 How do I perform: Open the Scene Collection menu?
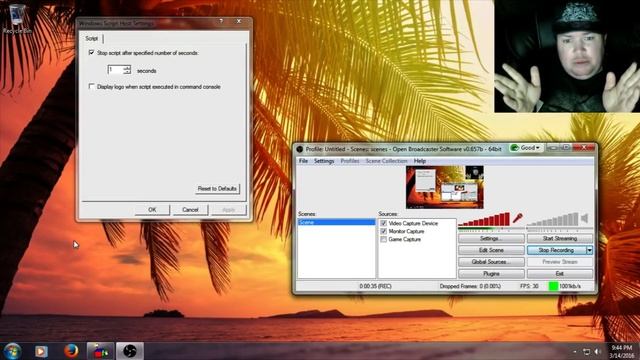pyautogui.click(x=386, y=161)
